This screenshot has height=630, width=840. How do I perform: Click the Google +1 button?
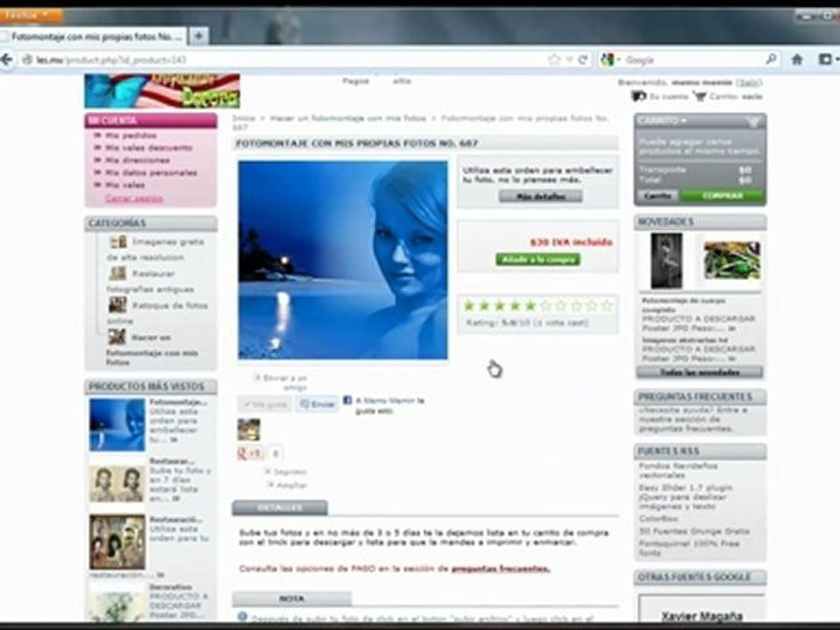tap(249, 453)
